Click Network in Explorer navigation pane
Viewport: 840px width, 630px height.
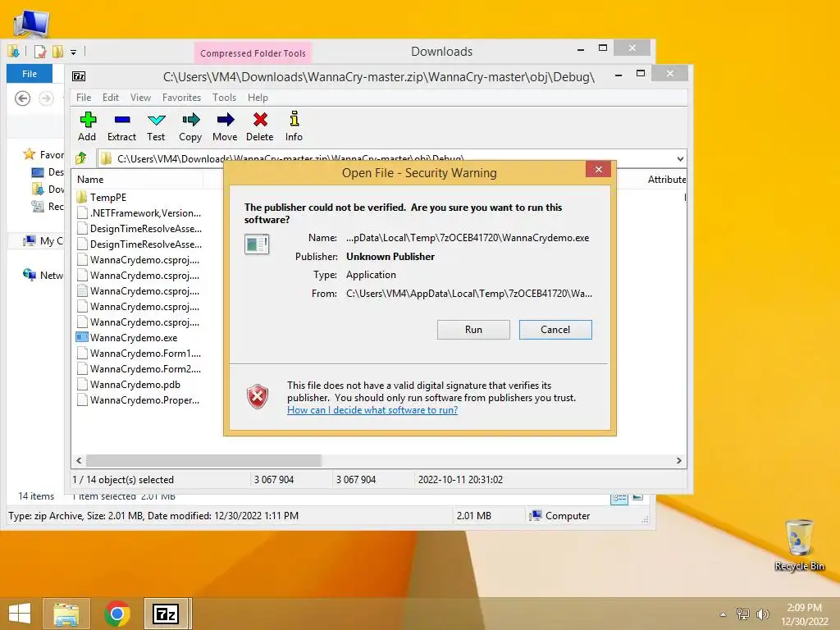point(43,275)
